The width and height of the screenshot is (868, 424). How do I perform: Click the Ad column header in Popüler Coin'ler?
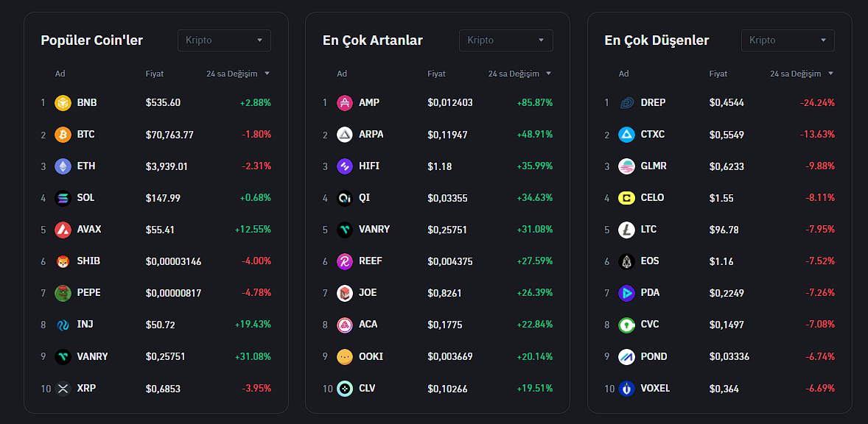point(60,74)
